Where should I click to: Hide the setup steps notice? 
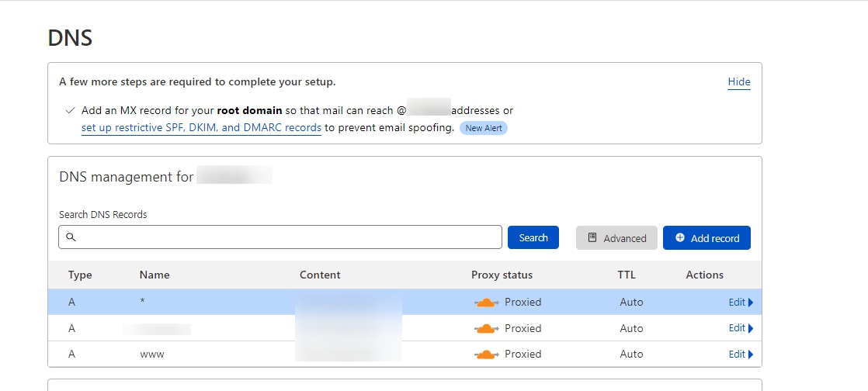739,82
